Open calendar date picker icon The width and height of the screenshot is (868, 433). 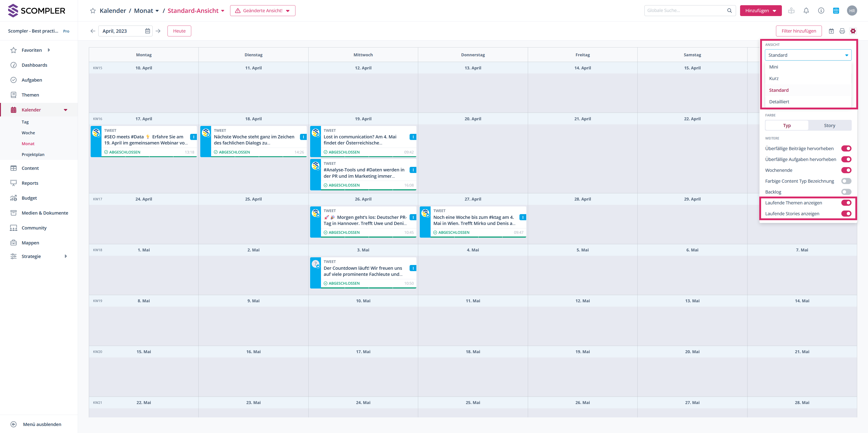147,31
